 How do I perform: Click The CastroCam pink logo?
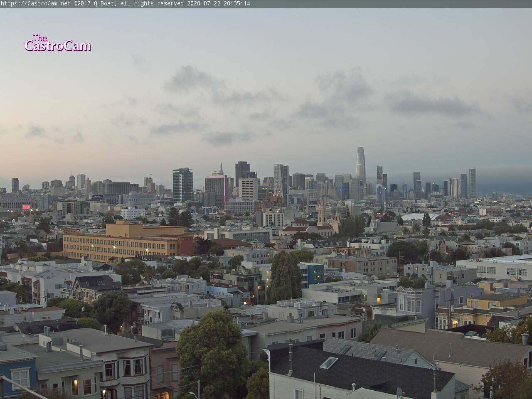click(x=57, y=43)
